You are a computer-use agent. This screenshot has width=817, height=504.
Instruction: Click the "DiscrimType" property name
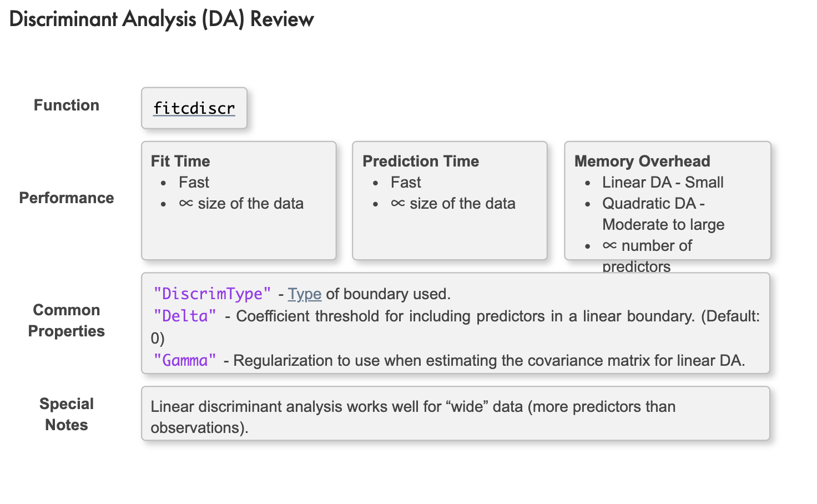click(x=212, y=294)
